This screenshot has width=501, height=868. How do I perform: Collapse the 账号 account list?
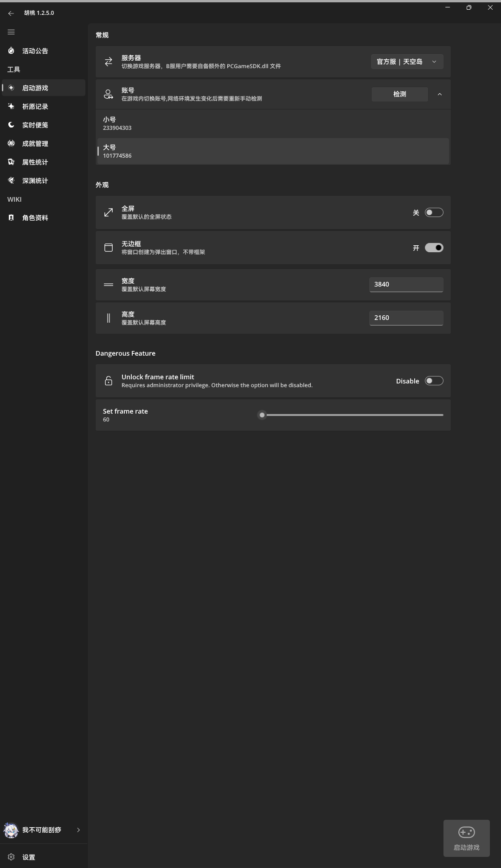[440, 94]
